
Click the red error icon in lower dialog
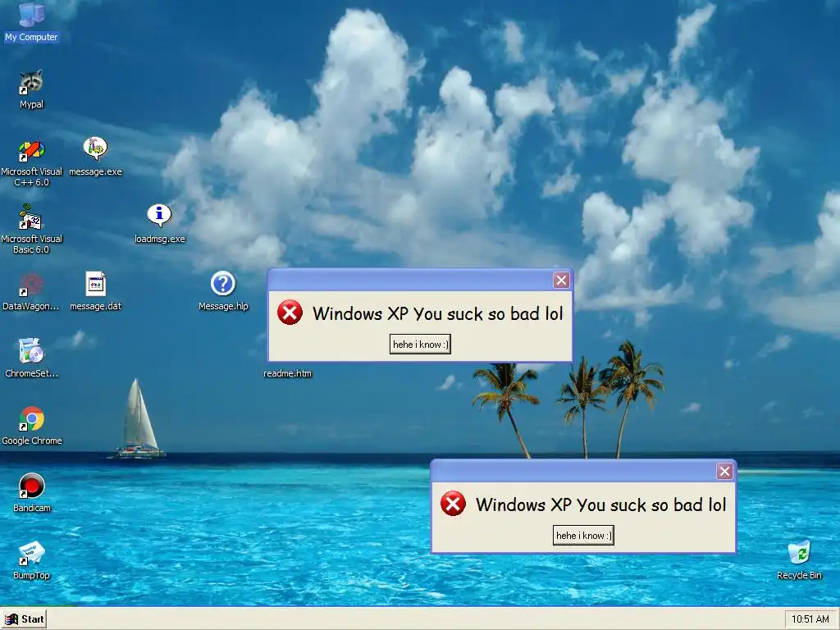tap(453, 504)
